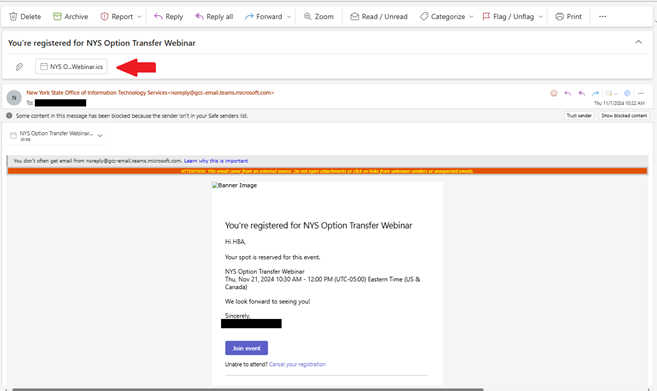
Task: Open the Flag / Unflag dropdown arrow
Action: click(541, 17)
